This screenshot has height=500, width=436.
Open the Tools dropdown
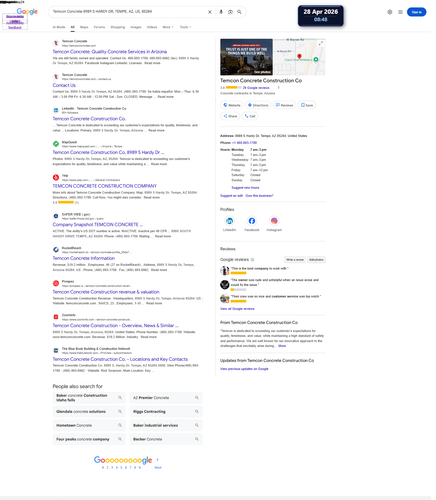(x=185, y=27)
